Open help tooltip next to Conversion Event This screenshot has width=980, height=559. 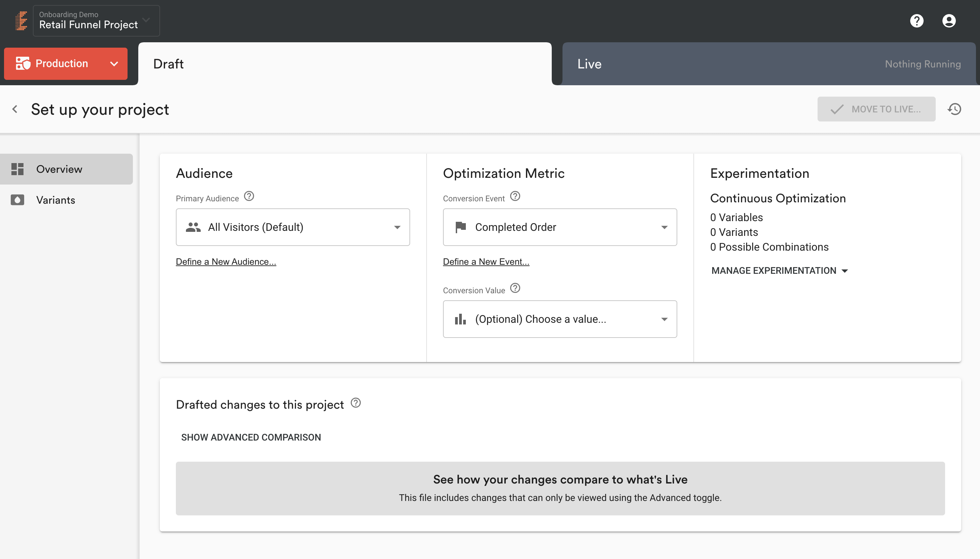click(515, 196)
